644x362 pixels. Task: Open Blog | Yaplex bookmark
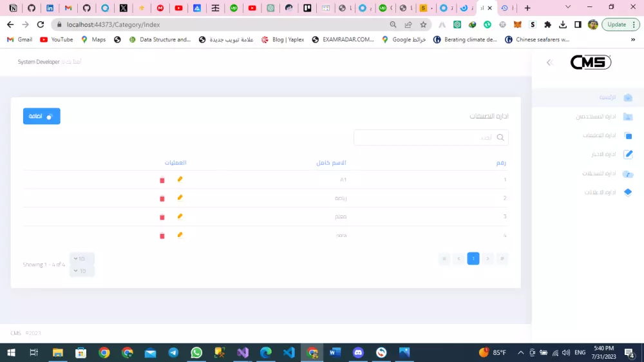point(283,39)
